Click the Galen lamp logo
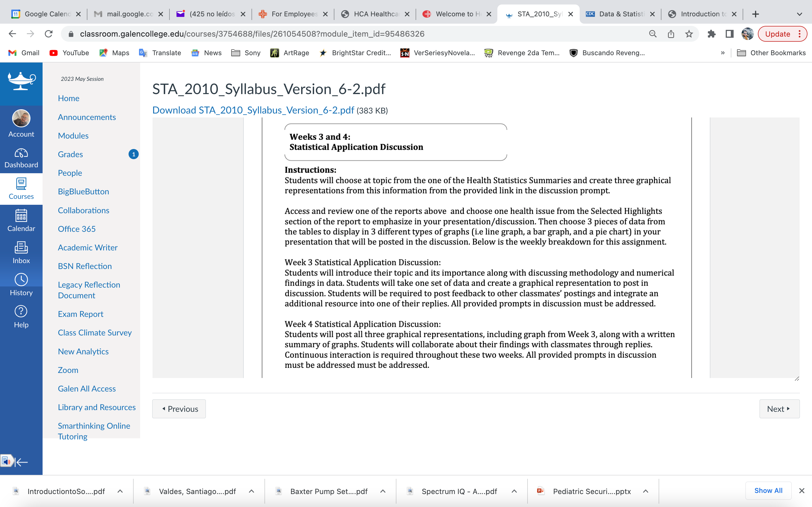The height and width of the screenshot is (507, 812). 21,81
